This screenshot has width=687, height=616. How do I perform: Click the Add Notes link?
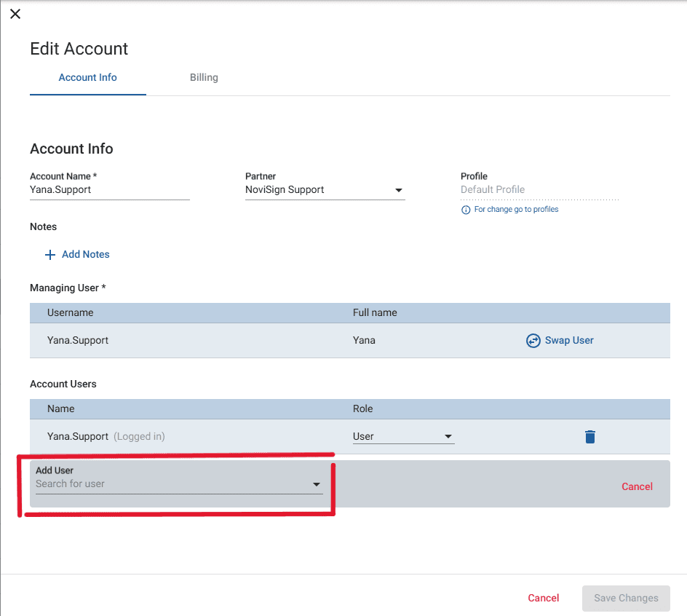pyautogui.click(x=85, y=254)
